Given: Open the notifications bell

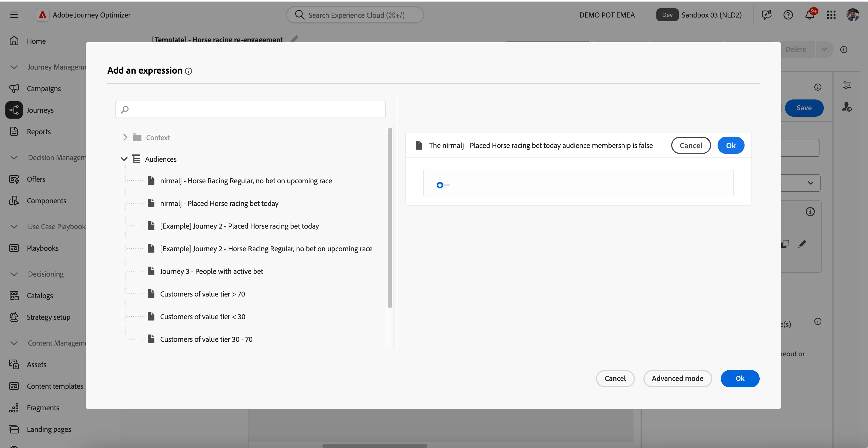Looking at the screenshot, I should pyautogui.click(x=810, y=15).
